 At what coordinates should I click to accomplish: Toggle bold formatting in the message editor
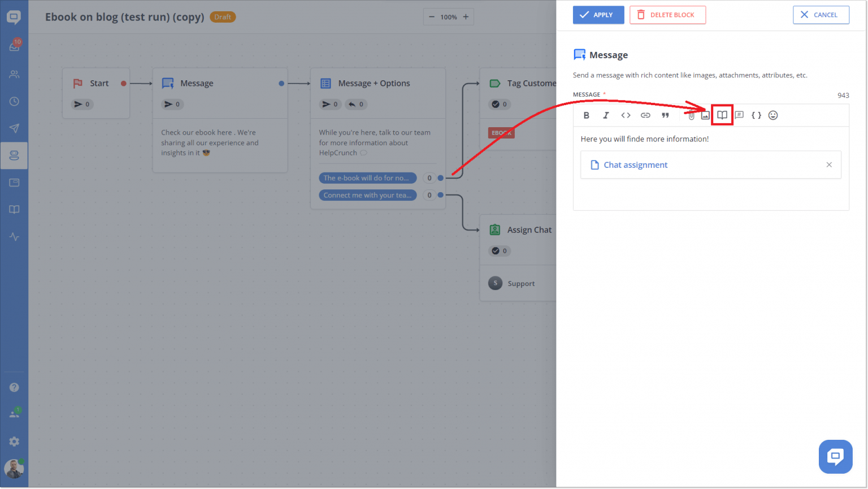(x=587, y=115)
